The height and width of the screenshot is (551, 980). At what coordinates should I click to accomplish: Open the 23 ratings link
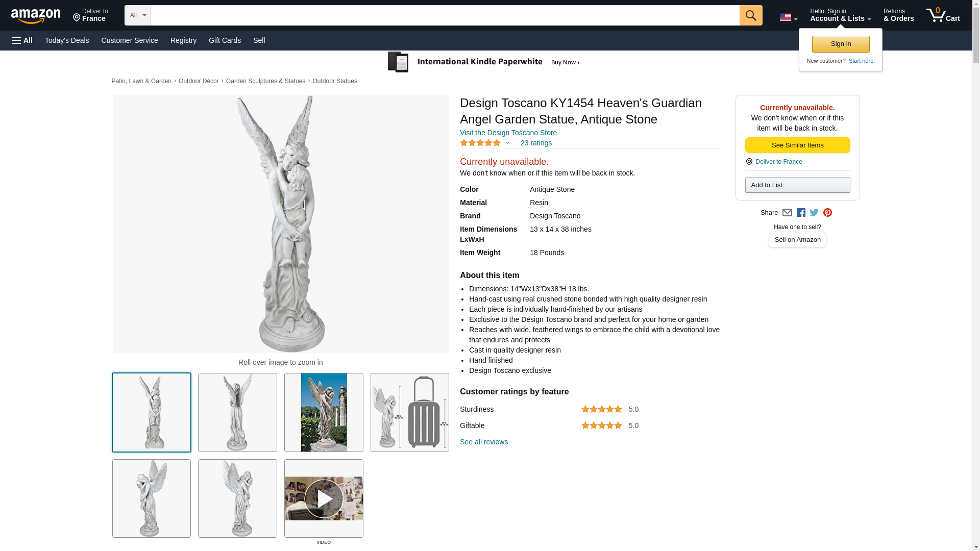[536, 143]
